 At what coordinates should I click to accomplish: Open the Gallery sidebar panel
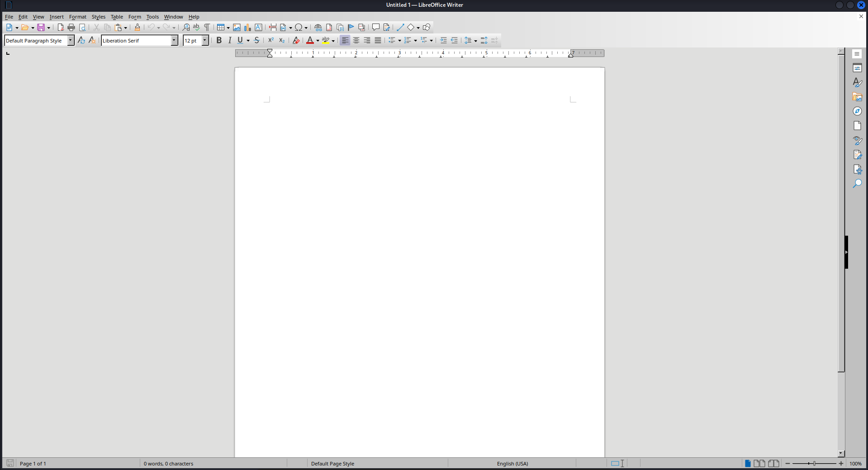[857, 97]
